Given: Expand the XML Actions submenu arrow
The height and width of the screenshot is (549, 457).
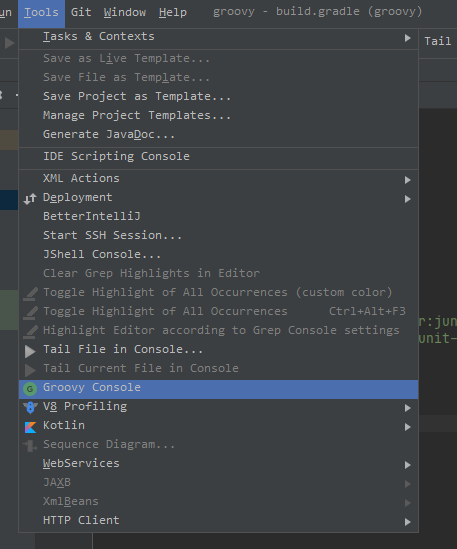Looking at the screenshot, I should [x=407, y=180].
